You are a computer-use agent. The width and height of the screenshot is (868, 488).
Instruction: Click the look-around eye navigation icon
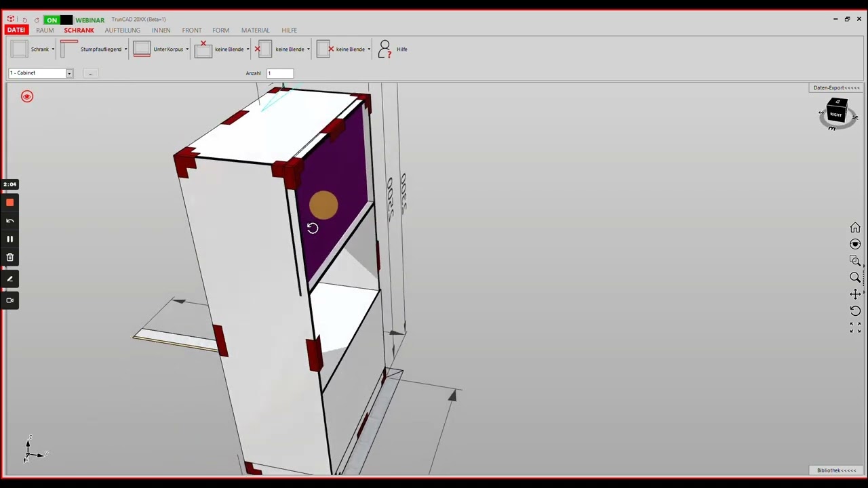click(855, 244)
